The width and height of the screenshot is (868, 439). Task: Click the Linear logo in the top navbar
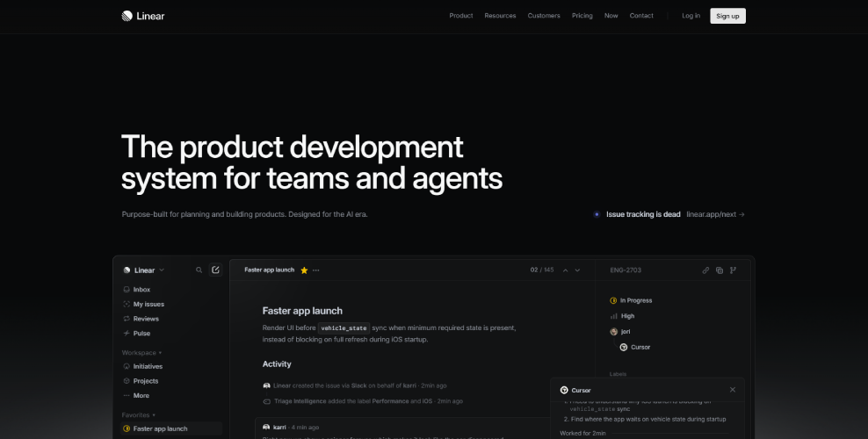pyautogui.click(x=143, y=16)
